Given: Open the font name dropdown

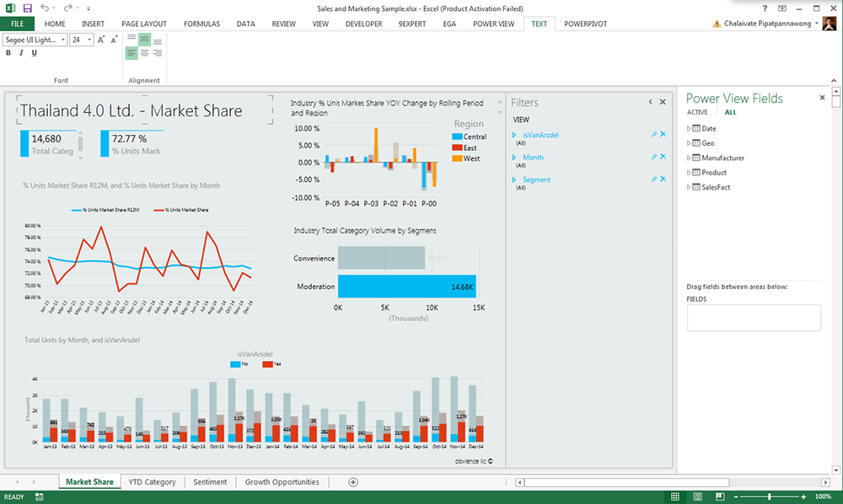Looking at the screenshot, I should 63,39.
